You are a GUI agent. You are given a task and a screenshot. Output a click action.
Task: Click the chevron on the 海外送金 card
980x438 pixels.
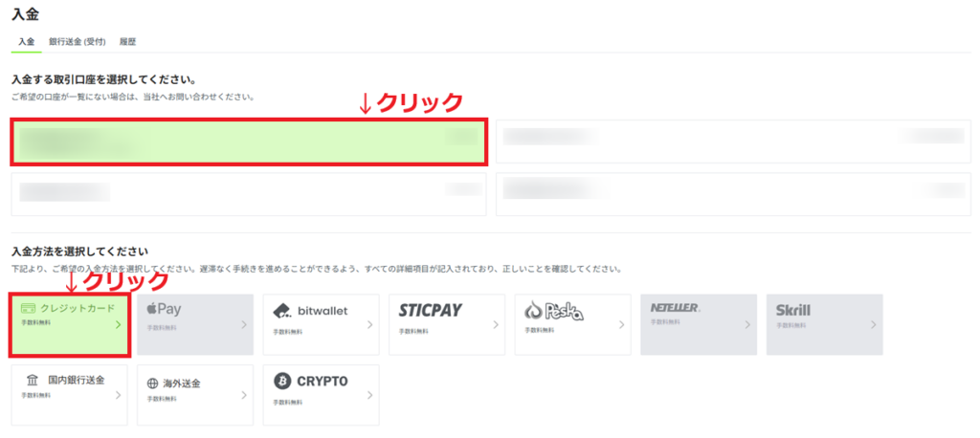pos(244,396)
